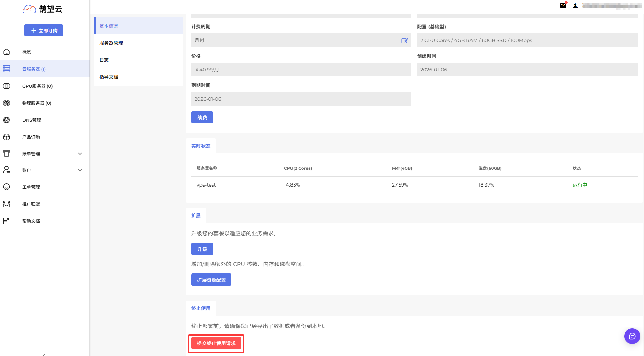Collapse the sidebar using bottom arrow
644x356 pixels.
click(44, 354)
